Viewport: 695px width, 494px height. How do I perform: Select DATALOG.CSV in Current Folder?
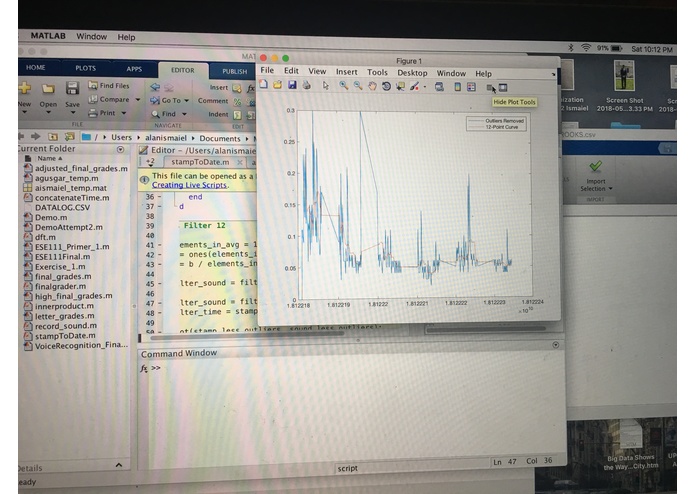[62, 207]
